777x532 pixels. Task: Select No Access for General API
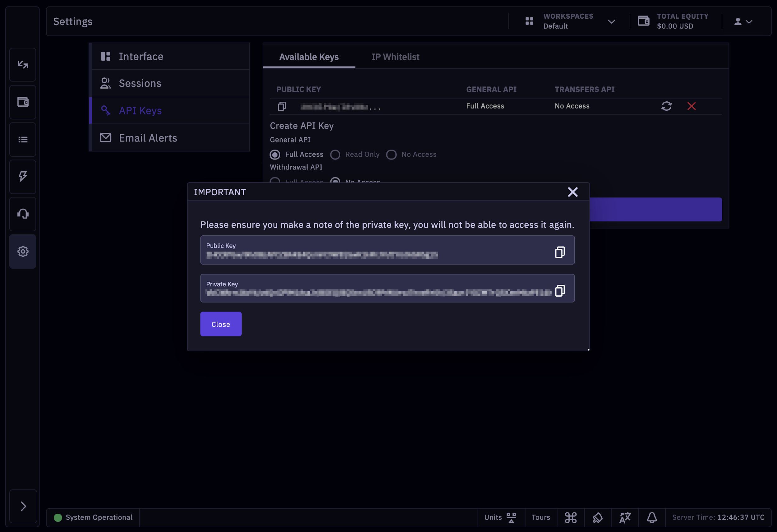pos(391,155)
